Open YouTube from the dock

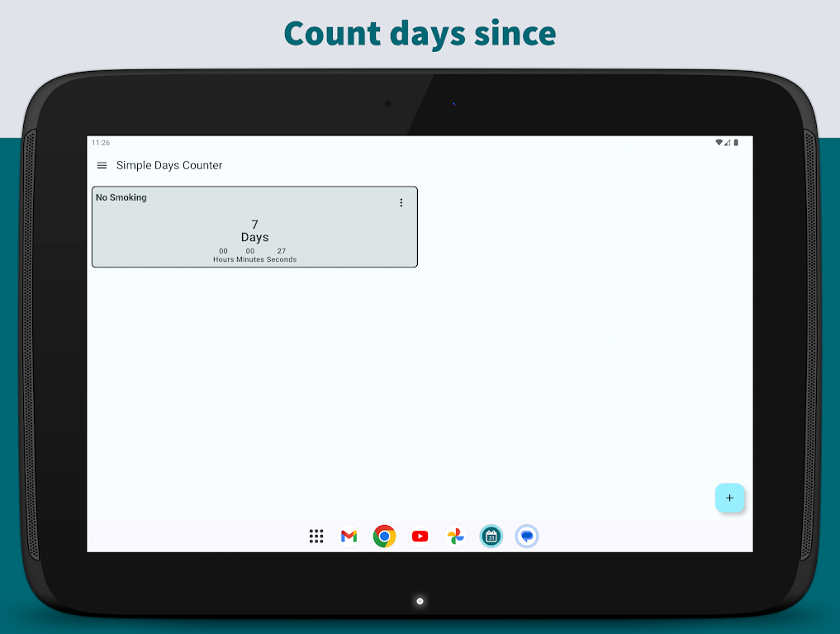pyautogui.click(x=420, y=537)
